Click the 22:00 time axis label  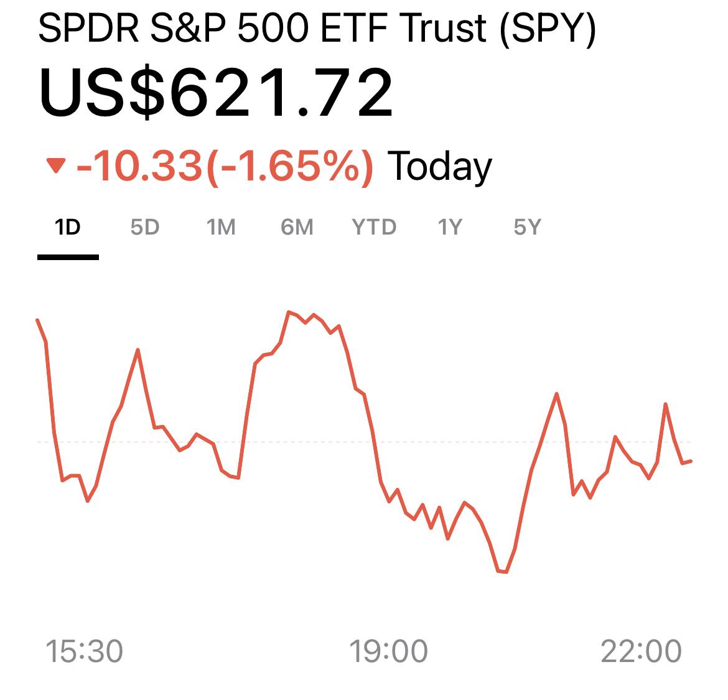(x=642, y=651)
